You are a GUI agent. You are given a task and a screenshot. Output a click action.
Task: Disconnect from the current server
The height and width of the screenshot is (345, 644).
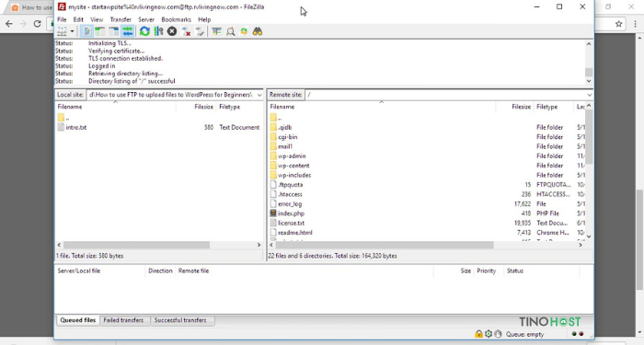(186, 31)
